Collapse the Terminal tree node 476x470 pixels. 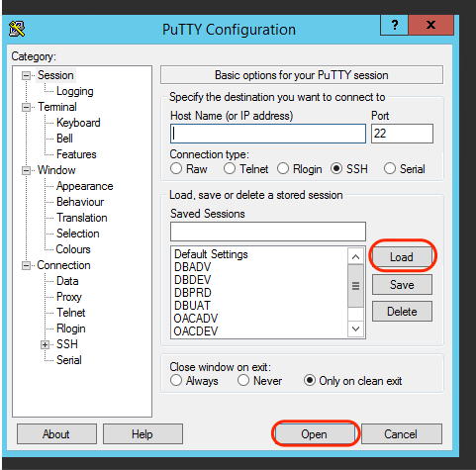point(26,107)
